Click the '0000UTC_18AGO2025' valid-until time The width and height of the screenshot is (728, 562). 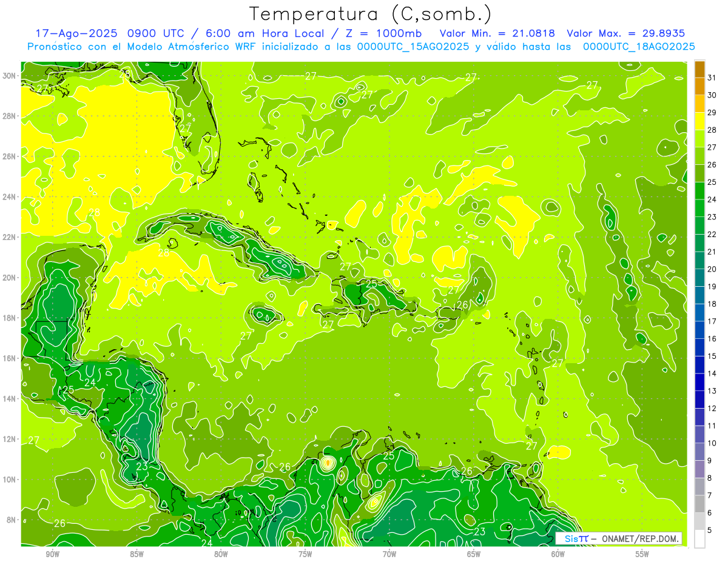(638, 47)
